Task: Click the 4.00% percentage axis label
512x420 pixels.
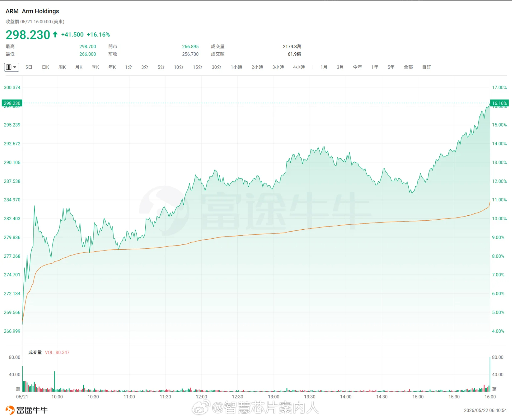Action: coord(498,331)
